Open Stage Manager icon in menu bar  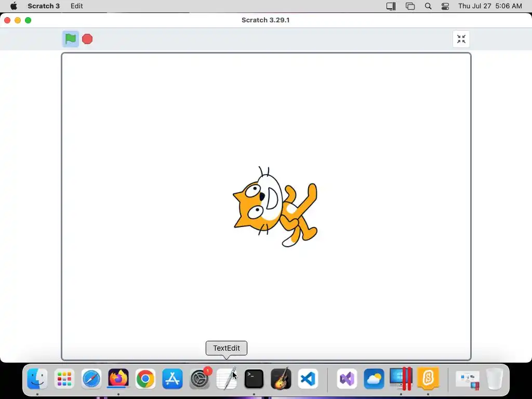(x=410, y=6)
